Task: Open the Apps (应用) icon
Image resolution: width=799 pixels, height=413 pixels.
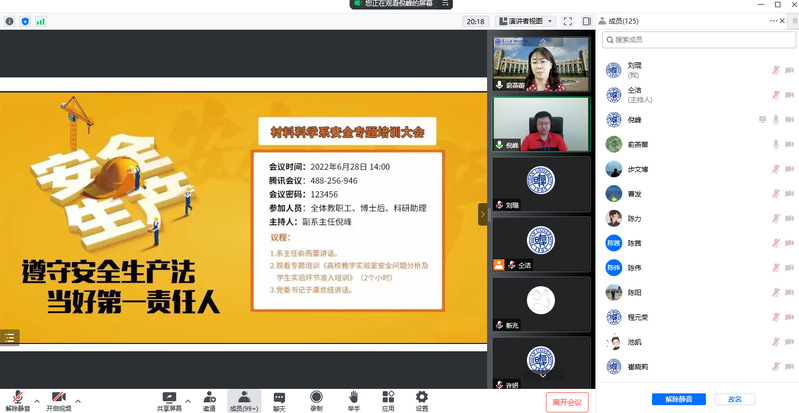Action: (x=388, y=401)
